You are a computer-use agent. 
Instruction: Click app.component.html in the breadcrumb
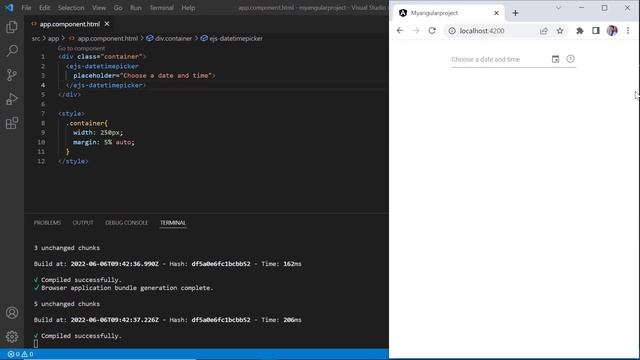108,38
